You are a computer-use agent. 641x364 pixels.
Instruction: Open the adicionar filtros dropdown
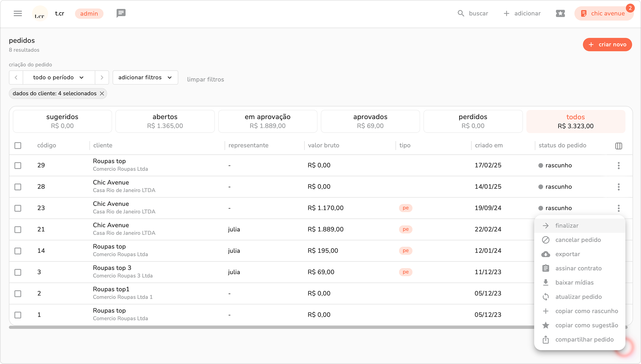click(x=145, y=77)
